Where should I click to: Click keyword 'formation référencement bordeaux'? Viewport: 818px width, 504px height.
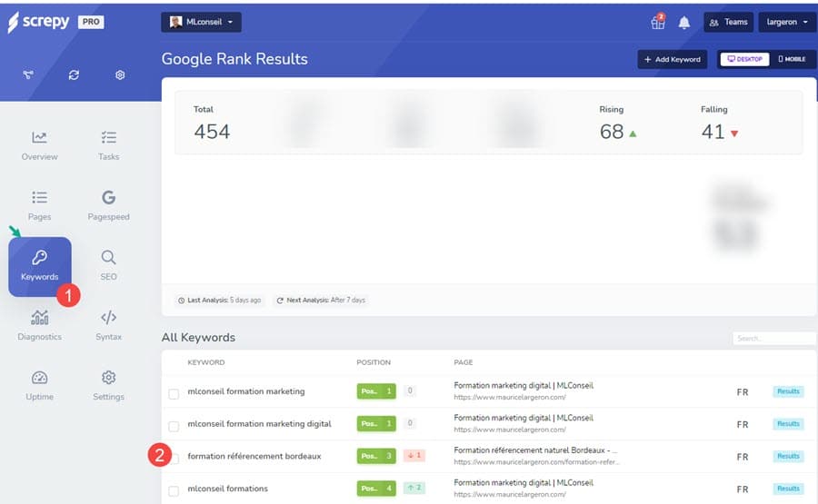pos(254,456)
